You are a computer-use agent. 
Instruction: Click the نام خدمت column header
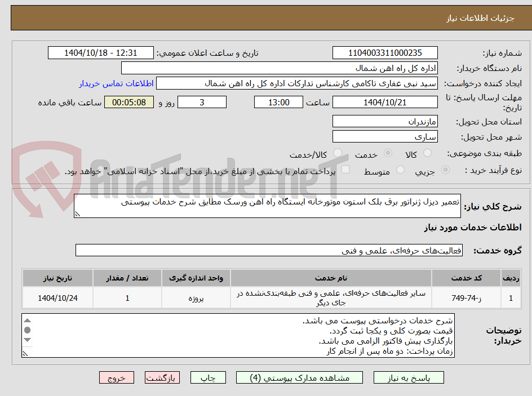pyautogui.click(x=331, y=278)
